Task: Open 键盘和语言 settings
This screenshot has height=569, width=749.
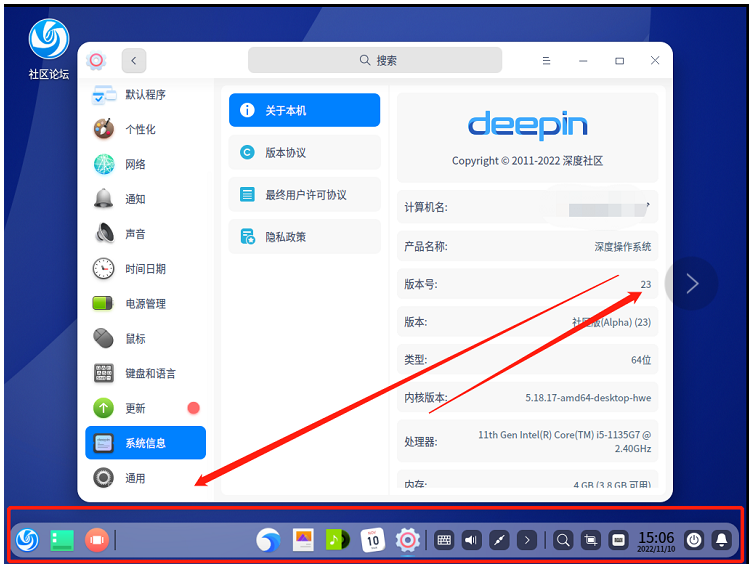Action: (145, 374)
